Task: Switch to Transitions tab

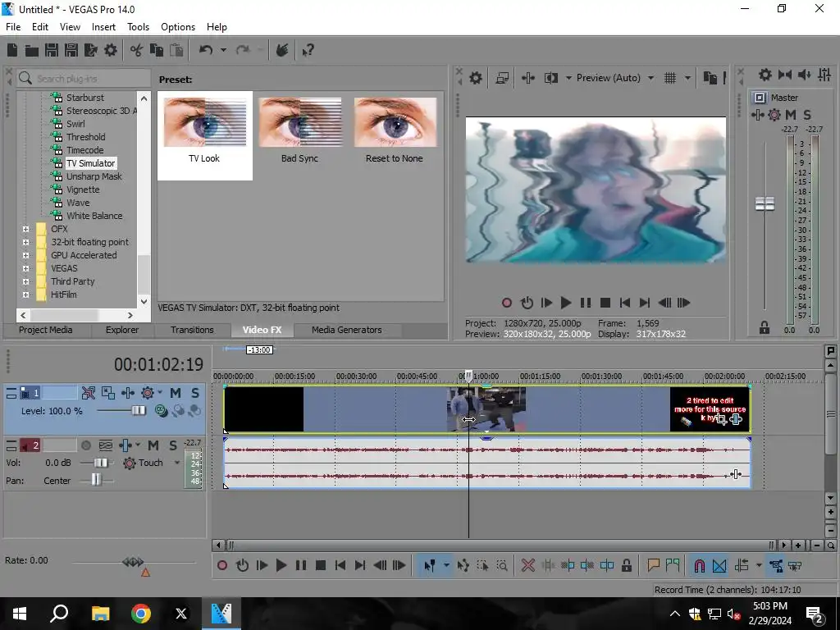Action: [192, 330]
